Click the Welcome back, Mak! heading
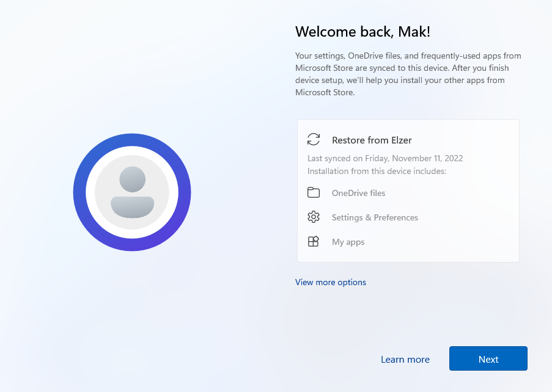This screenshot has width=552, height=392. 362,32
